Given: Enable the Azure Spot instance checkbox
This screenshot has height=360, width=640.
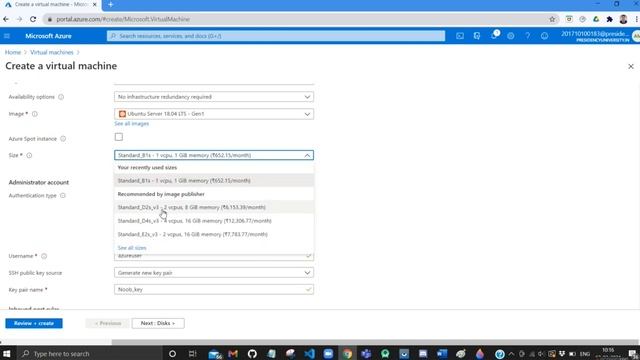Looking at the screenshot, I should click(x=119, y=137).
